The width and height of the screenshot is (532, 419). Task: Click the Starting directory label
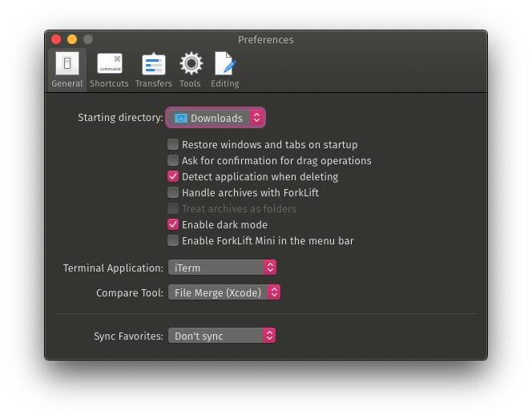(x=121, y=118)
